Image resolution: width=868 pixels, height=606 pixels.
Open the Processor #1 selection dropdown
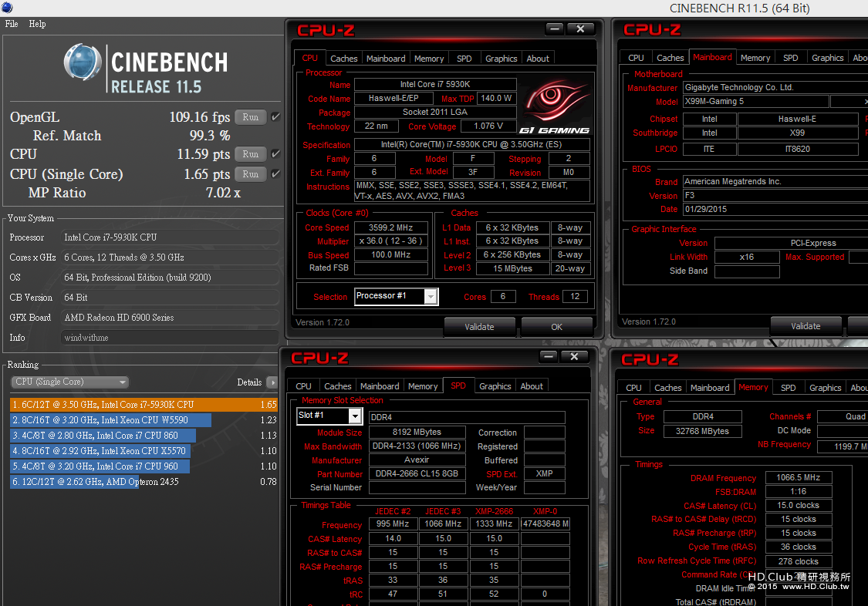[431, 297]
